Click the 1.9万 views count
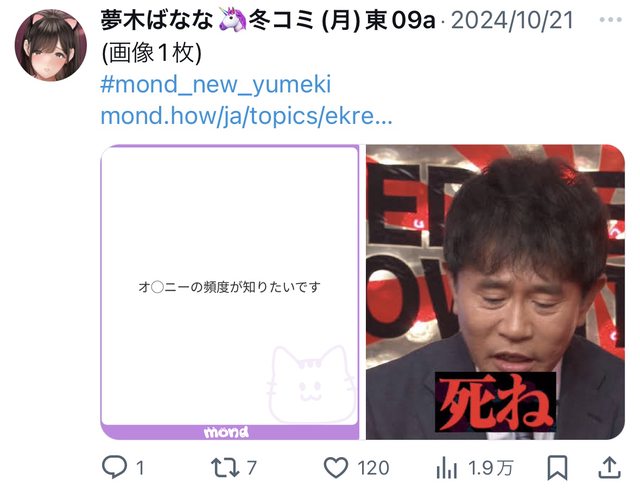 click(x=490, y=468)
